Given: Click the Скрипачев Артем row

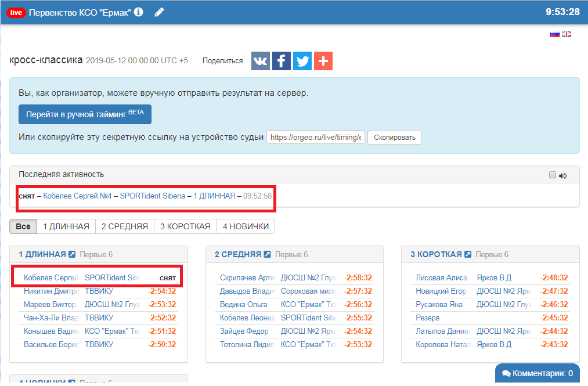Looking at the screenshot, I should [x=295, y=278].
